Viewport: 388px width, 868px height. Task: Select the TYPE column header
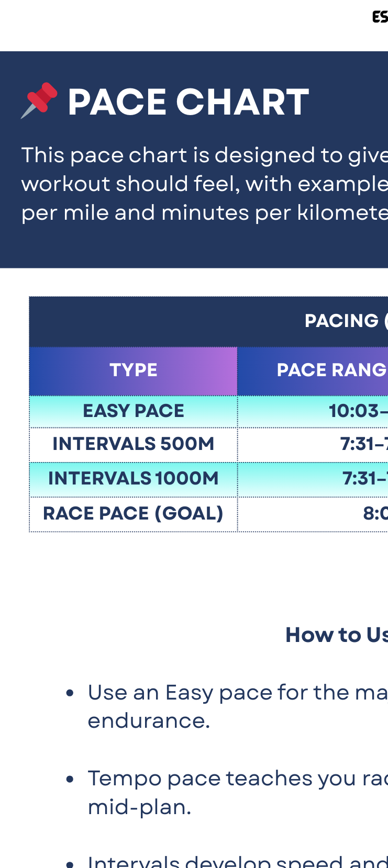(x=134, y=370)
